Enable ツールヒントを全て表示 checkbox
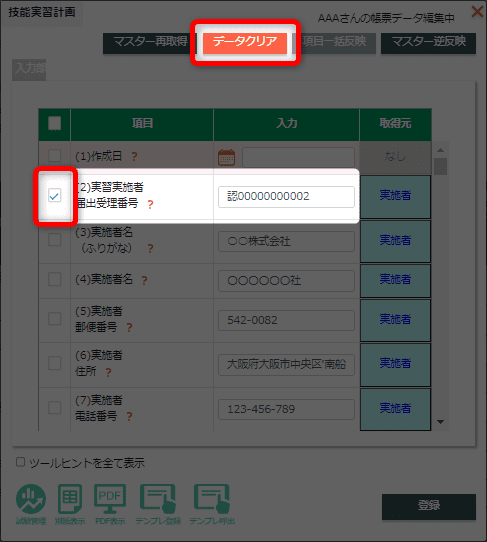This screenshot has width=487, height=542. click(20, 462)
